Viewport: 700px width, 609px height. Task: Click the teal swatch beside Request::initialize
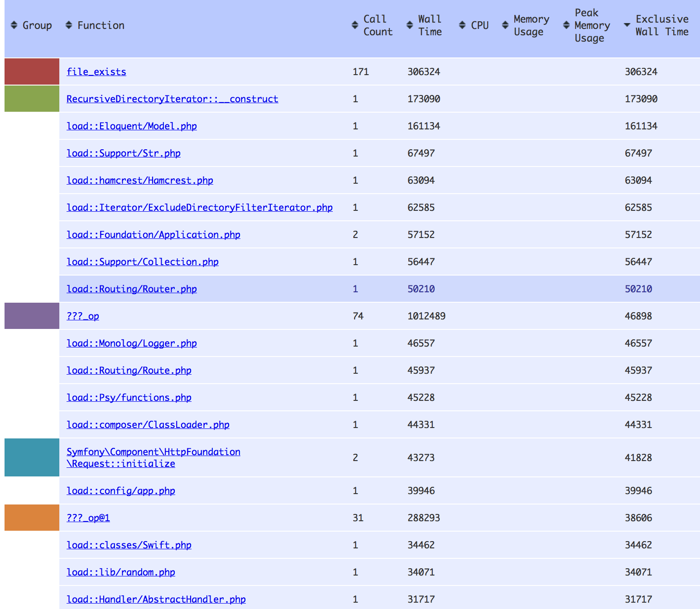click(x=32, y=457)
